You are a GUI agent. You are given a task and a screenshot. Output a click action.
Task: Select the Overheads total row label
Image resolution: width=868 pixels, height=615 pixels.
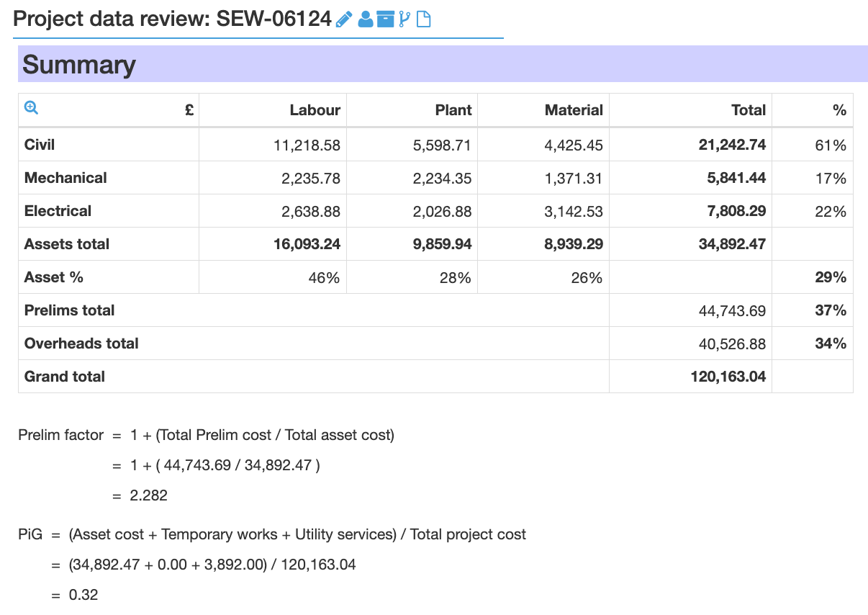click(81, 344)
